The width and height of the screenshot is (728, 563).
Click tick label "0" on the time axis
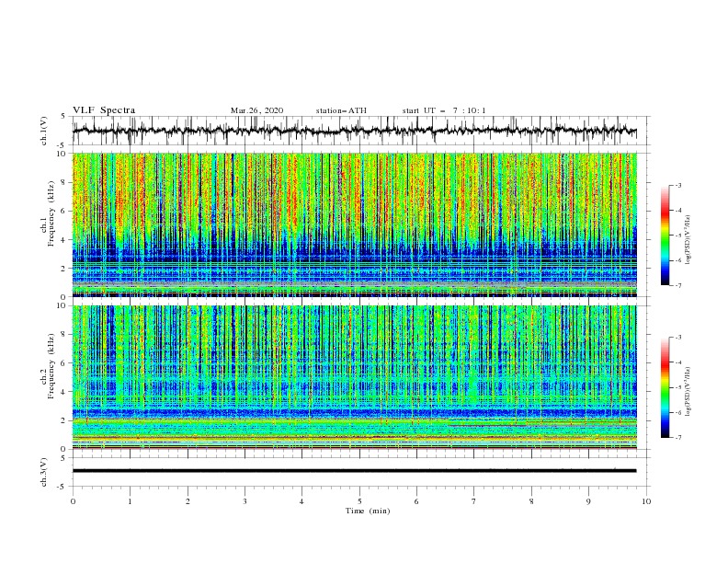pyautogui.click(x=73, y=501)
